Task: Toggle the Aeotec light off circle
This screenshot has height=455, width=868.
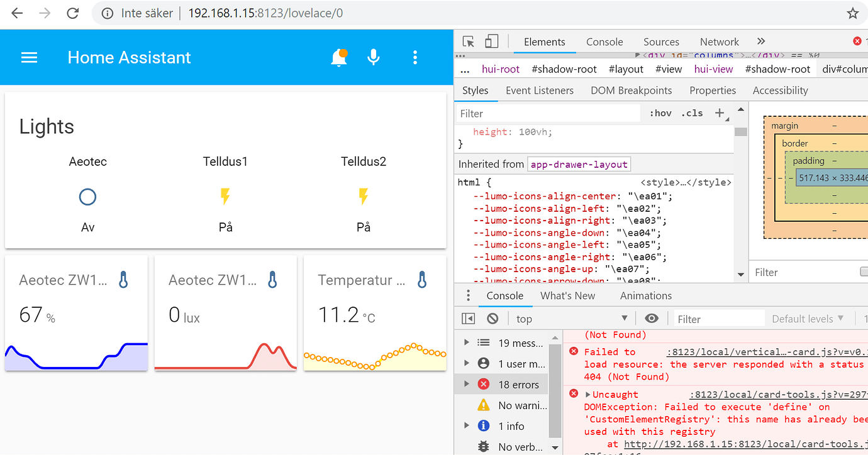Action: [x=87, y=197]
